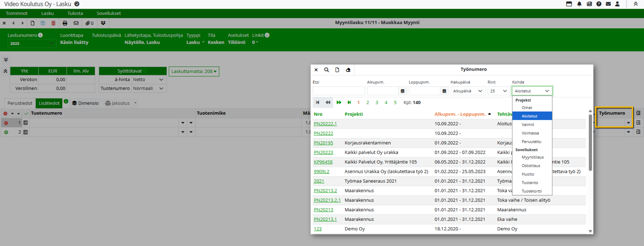
Task: Click the search magnifier in Työnumero dialog
Action: click(x=326, y=70)
